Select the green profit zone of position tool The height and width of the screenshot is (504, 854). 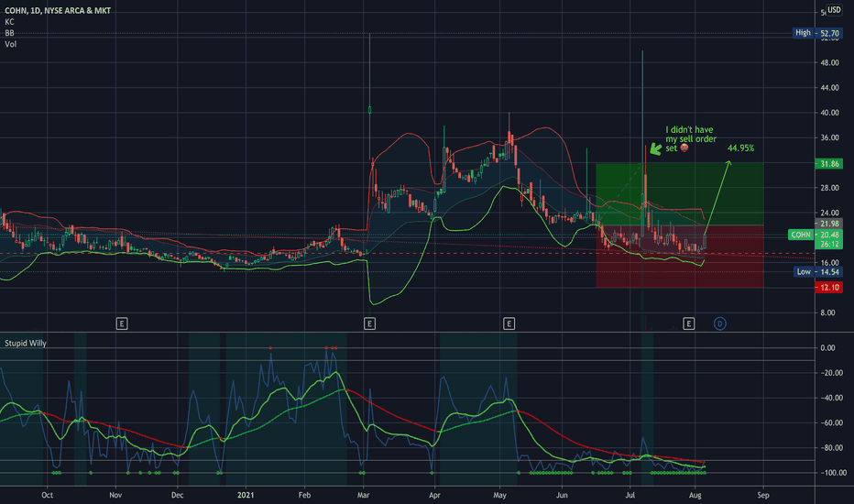pos(679,194)
